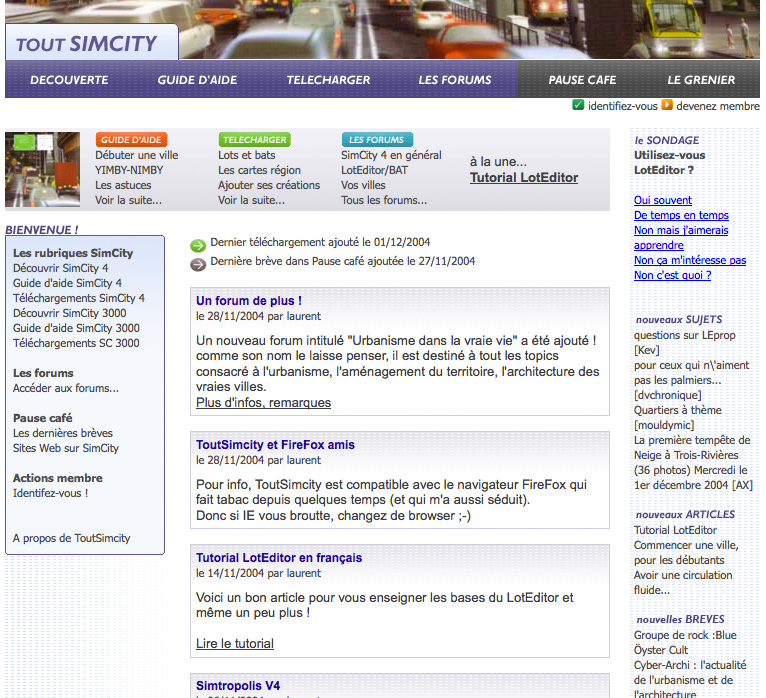The height and width of the screenshot is (698, 766).
Task: Open the Simtropolis V4 article title
Action: [238, 686]
